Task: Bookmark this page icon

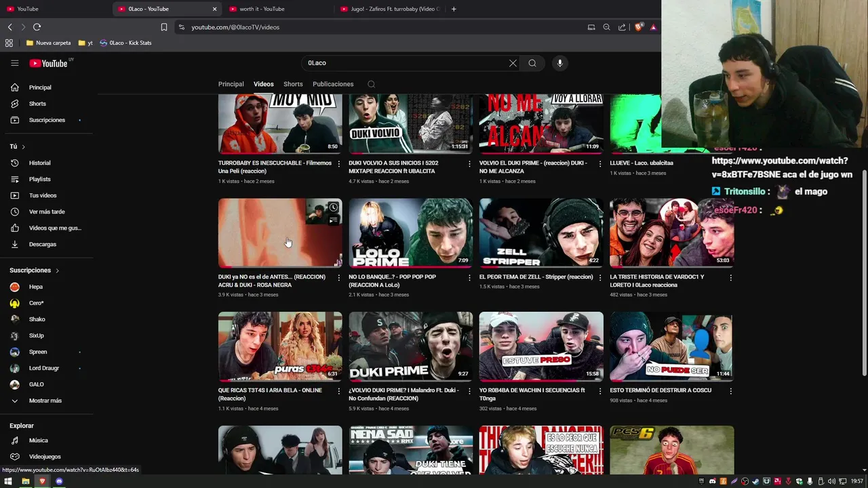Action: tap(164, 27)
